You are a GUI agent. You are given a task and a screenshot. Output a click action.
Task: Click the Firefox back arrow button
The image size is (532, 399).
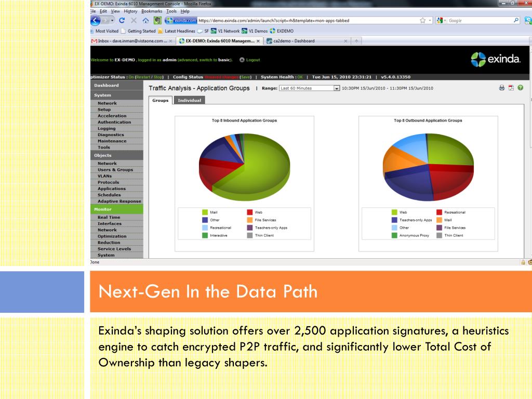pos(96,21)
